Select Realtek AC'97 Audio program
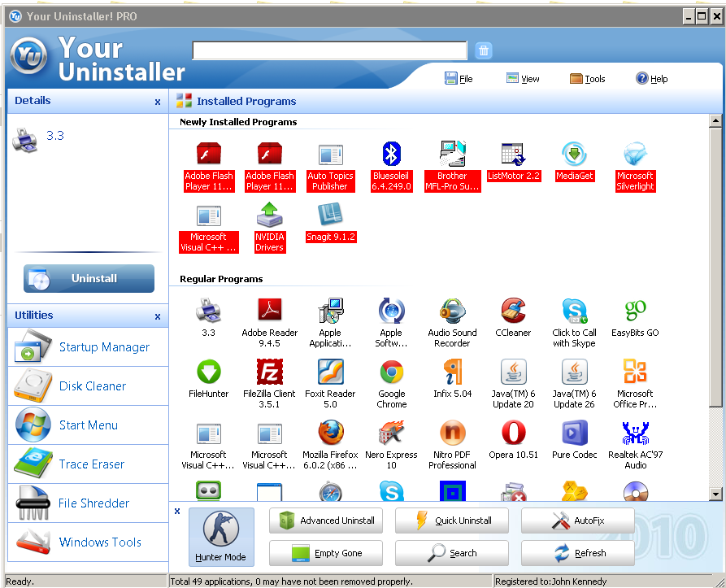The height and width of the screenshot is (588, 726). tap(635, 445)
